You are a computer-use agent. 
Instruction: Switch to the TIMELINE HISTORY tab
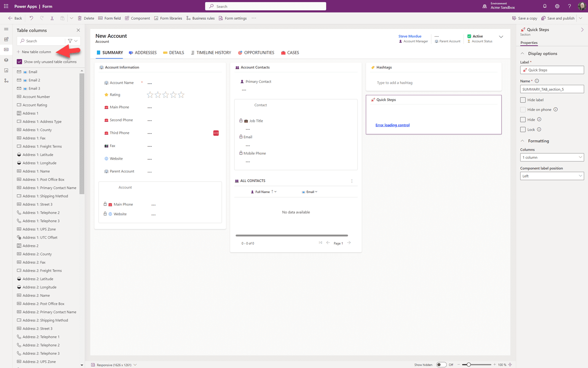[210, 53]
